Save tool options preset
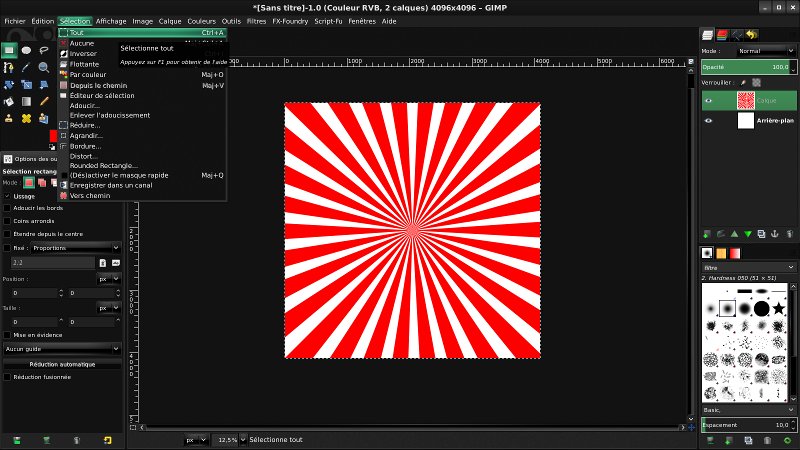 click(x=17, y=440)
